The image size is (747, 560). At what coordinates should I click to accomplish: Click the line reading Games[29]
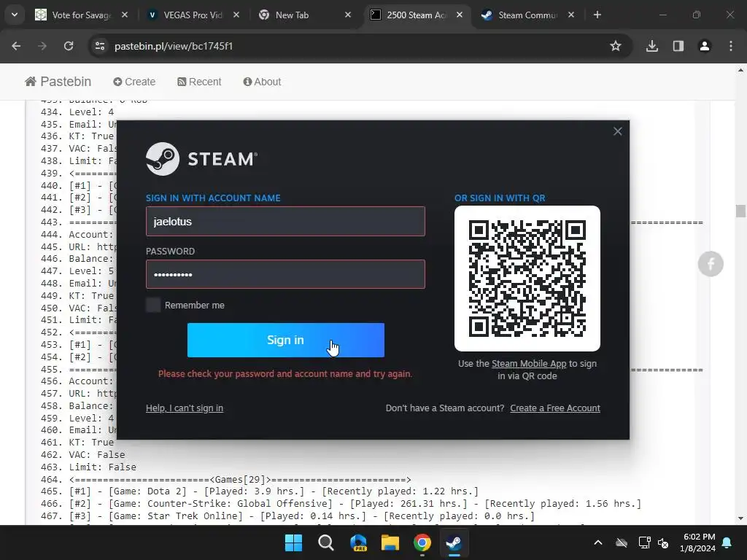(239, 480)
